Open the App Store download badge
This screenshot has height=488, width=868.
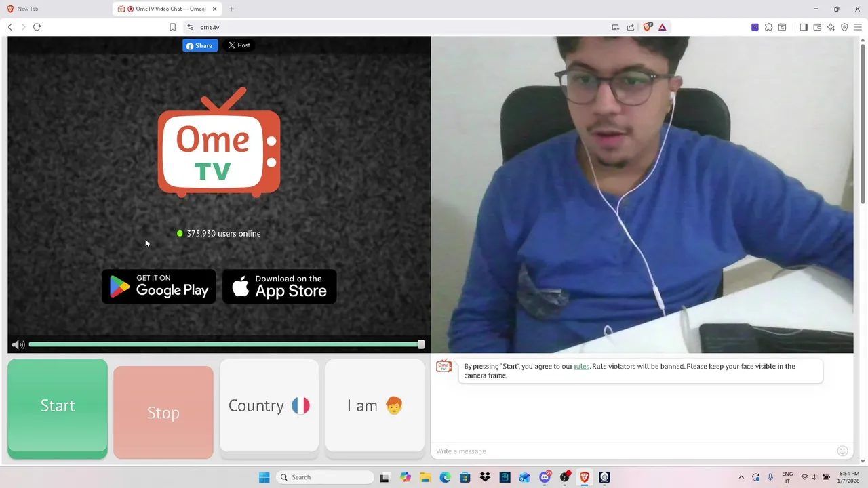(279, 286)
